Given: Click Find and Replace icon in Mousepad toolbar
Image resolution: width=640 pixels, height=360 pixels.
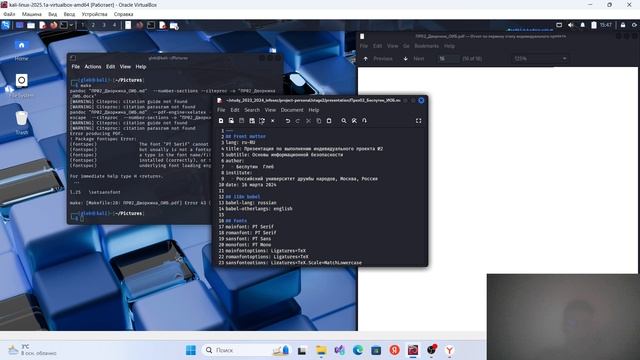Looking at the screenshot, I should 354,121.
